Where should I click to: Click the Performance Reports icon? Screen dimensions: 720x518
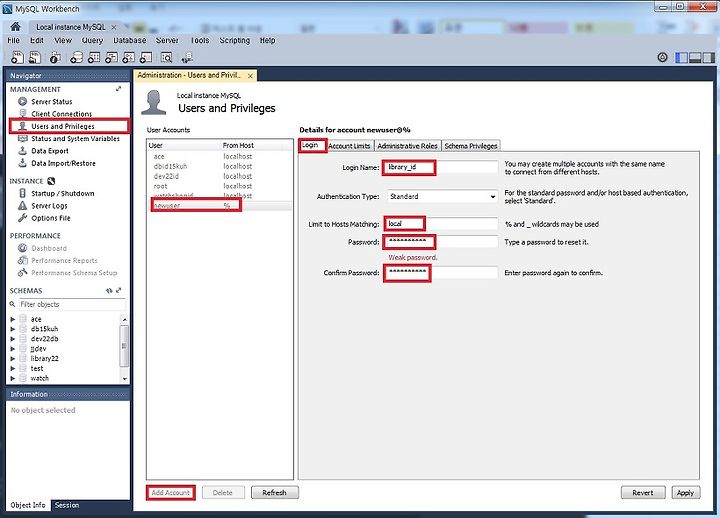(x=22, y=260)
